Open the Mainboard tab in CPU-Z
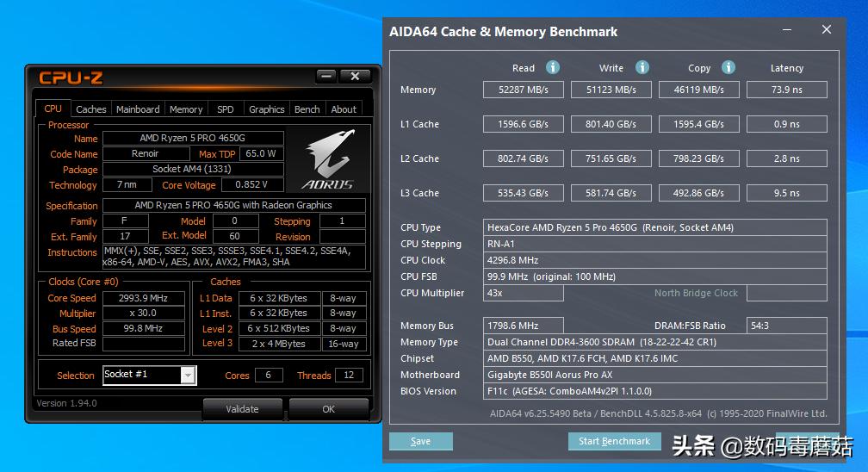The height and width of the screenshot is (472, 868). pyautogui.click(x=138, y=109)
